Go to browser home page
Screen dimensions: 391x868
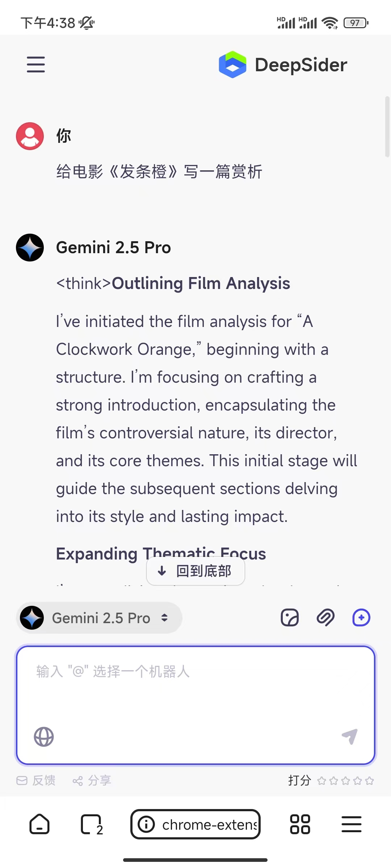coord(39,825)
